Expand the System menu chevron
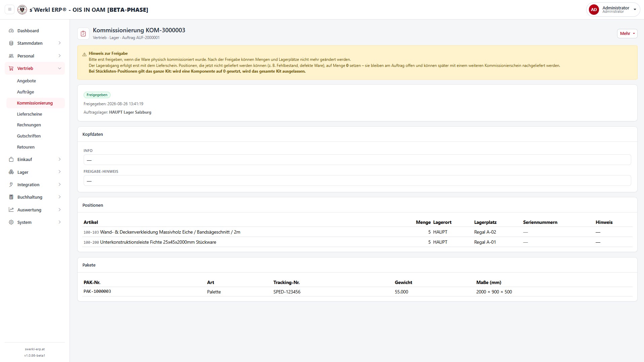 pyautogui.click(x=59, y=222)
